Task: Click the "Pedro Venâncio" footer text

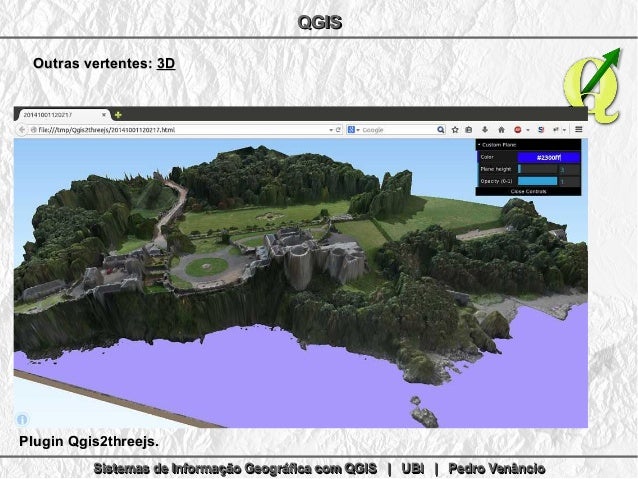Action: point(497,468)
